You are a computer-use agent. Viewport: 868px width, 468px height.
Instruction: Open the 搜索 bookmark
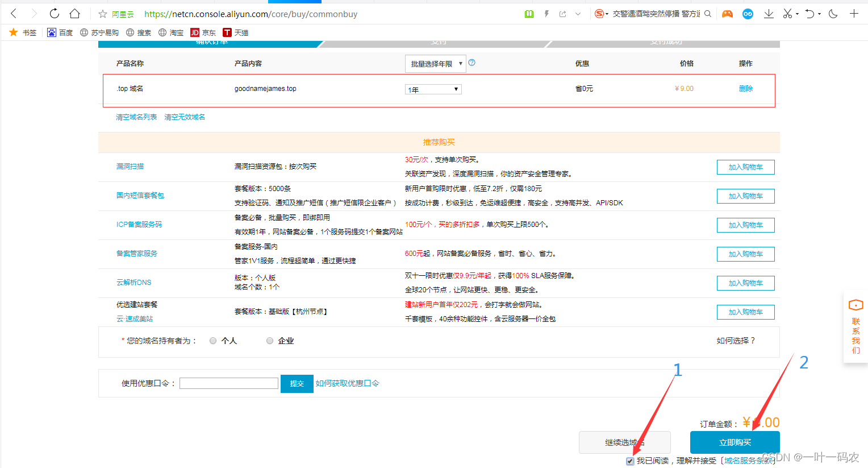tap(139, 32)
